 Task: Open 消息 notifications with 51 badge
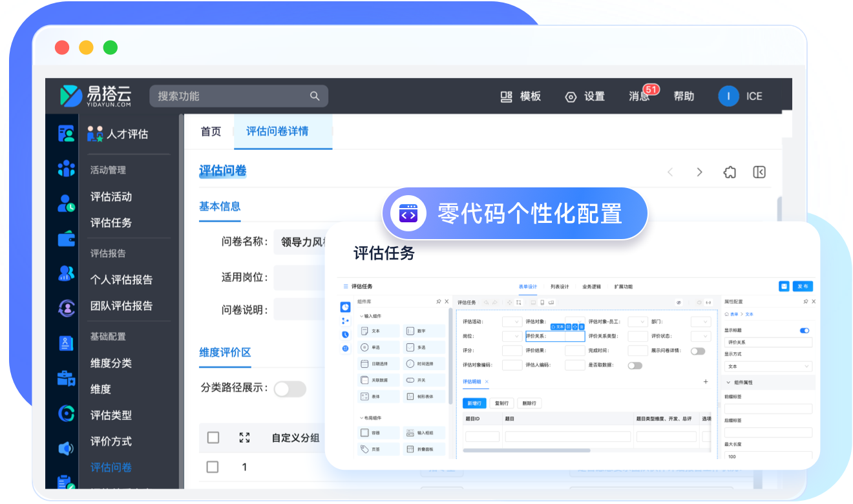click(640, 96)
